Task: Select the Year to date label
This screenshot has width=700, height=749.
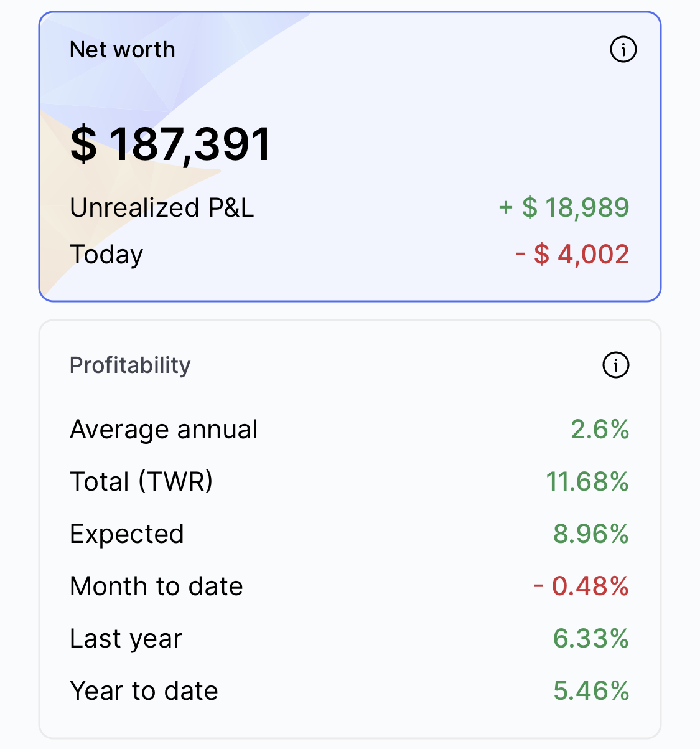Action: coord(144,691)
